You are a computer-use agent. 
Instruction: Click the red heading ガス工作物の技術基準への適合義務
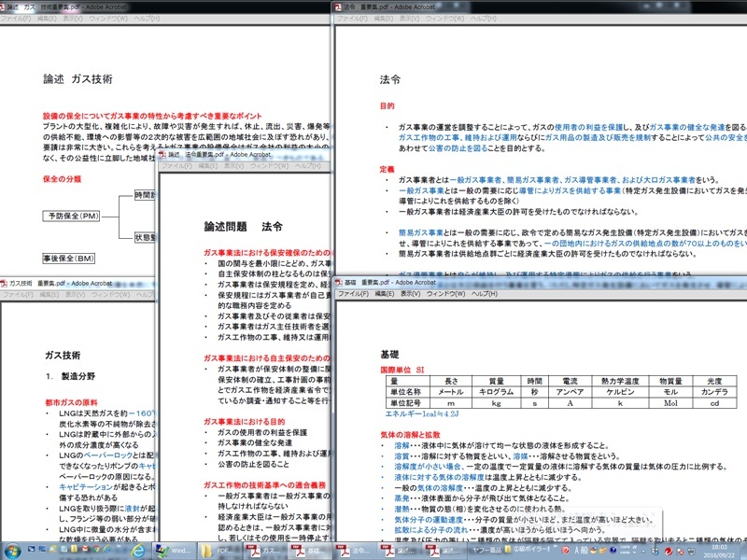click(264, 484)
